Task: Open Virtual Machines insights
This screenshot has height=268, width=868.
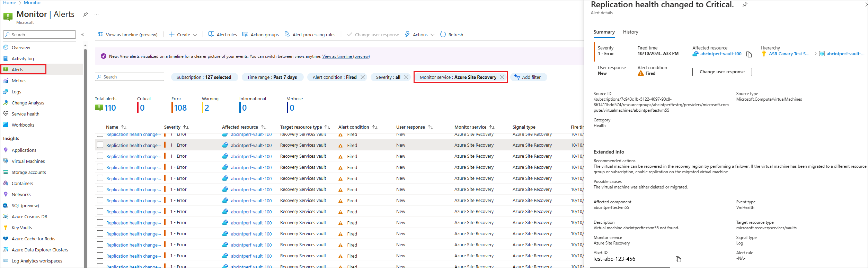Action: (x=28, y=161)
